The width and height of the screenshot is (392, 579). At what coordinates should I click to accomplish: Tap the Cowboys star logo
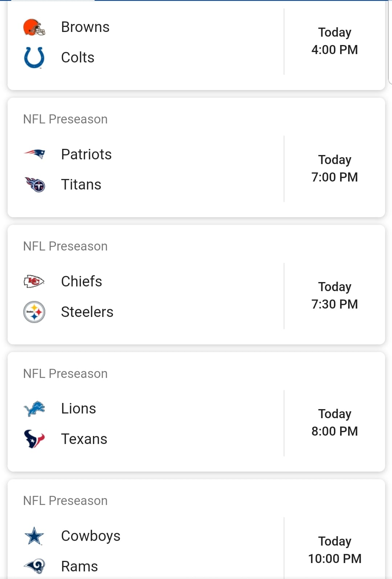34,536
